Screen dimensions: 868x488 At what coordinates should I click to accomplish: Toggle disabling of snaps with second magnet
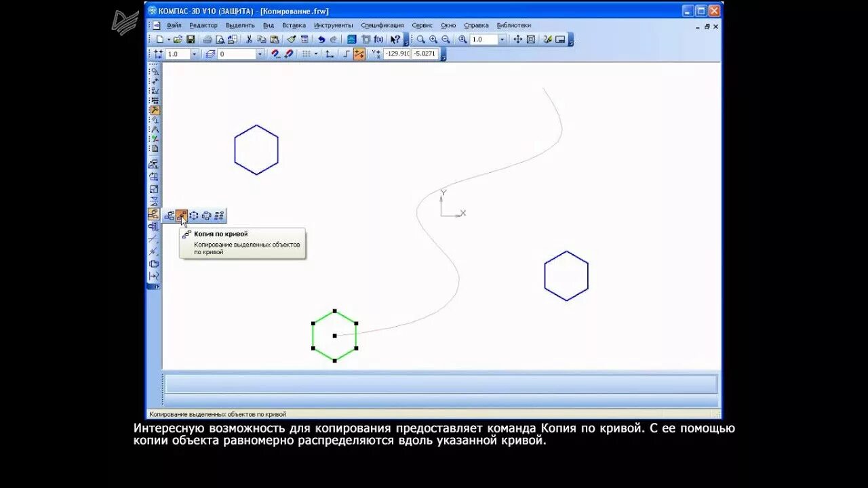[289, 54]
